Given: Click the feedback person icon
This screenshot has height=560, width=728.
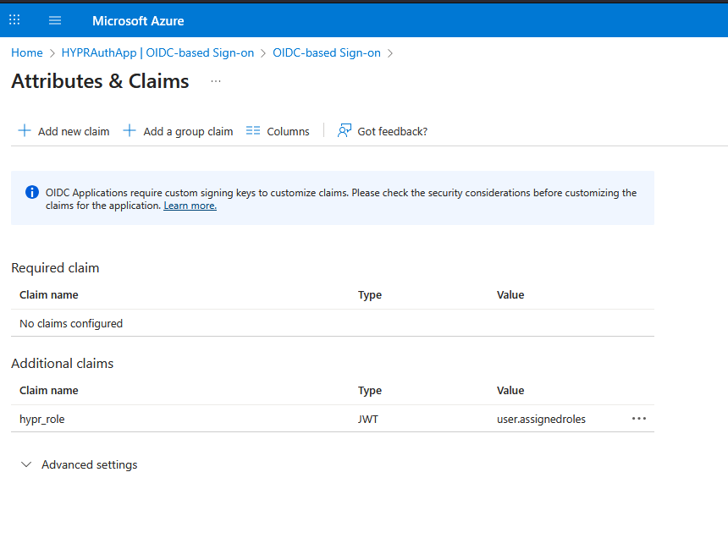Looking at the screenshot, I should pos(344,130).
